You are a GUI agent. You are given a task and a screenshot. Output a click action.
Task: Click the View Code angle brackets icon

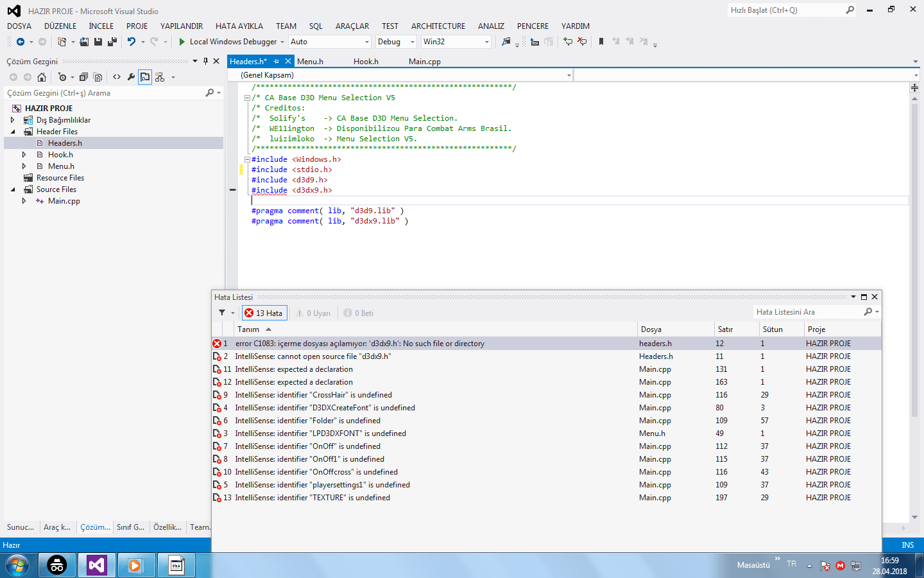click(117, 77)
